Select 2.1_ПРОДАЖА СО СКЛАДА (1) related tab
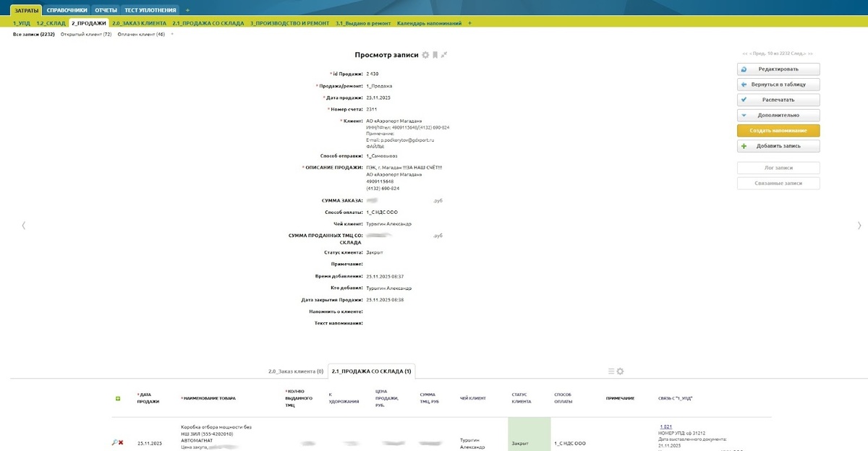Viewport: 868px width, 451px height. [372, 371]
